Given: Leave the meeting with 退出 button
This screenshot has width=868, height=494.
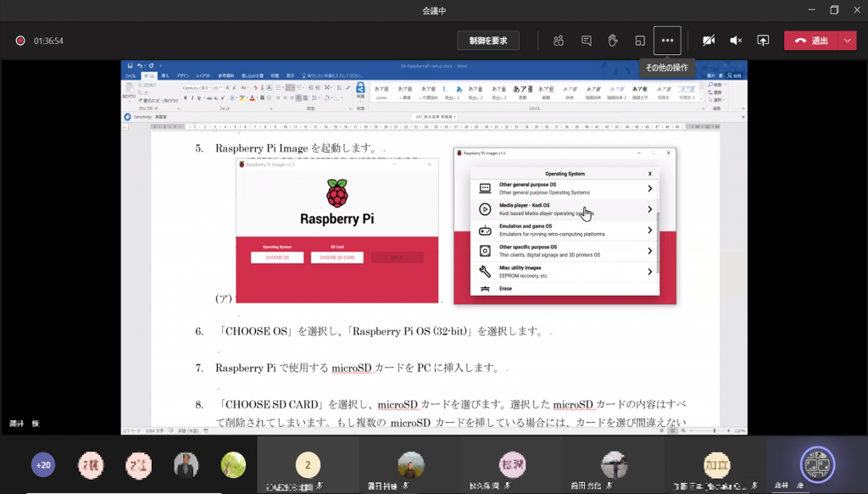Looking at the screenshot, I should pos(811,41).
